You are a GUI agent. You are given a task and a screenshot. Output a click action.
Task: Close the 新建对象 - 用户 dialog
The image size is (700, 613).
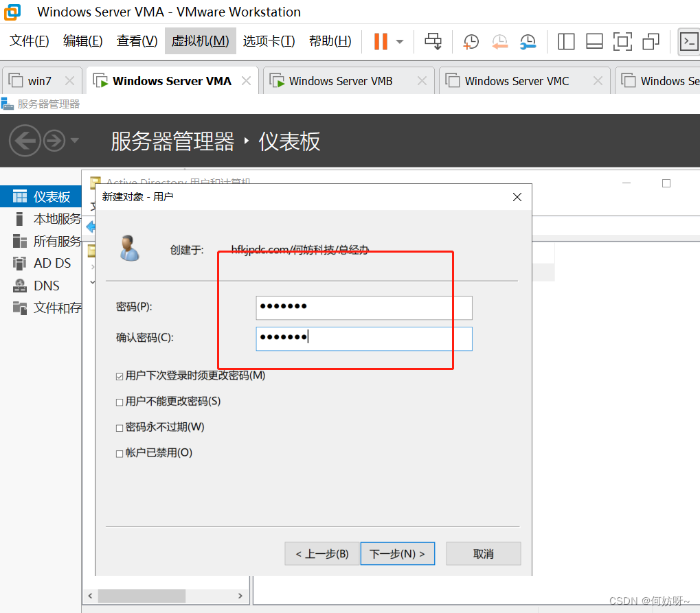coord(517,197)
